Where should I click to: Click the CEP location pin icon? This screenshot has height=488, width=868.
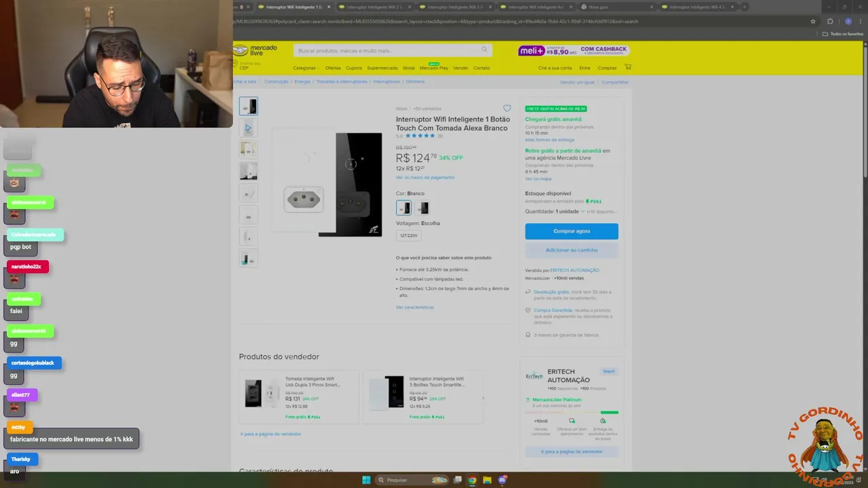(235, 65)
